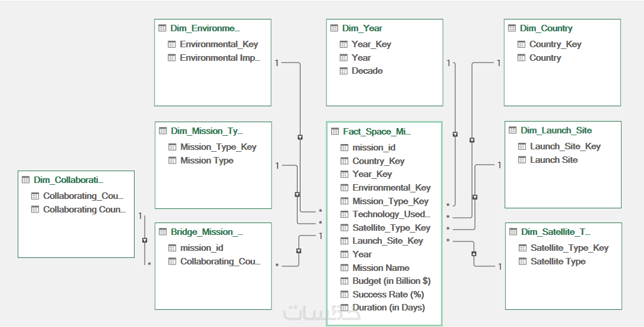Screen dimensions: 644x327
Task: Select the Dim_Environme table title
Action: (x=205, y=28)
